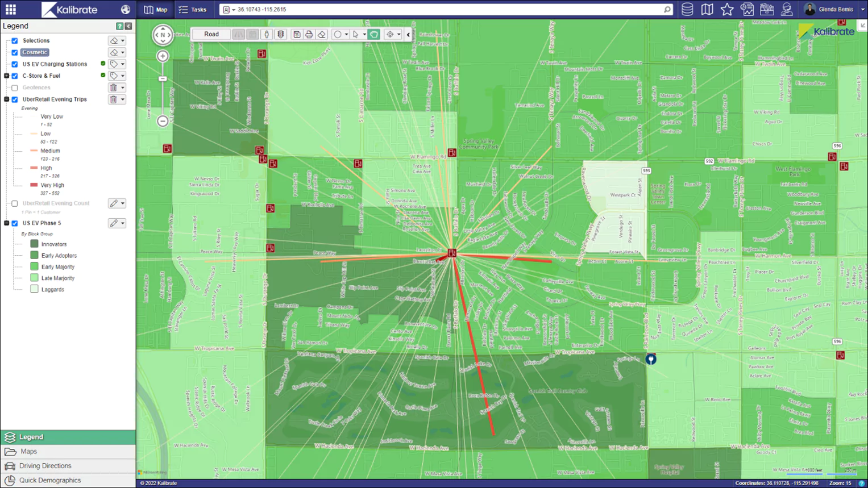The height and width of the screenshot is (488, 868).
Task: Click the Street View pegman icon
Action: click(x=267, y=35)
